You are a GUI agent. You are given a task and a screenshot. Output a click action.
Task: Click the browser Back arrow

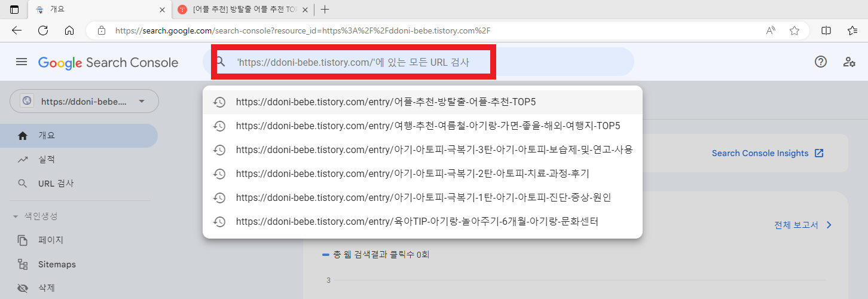click(16, 30)
